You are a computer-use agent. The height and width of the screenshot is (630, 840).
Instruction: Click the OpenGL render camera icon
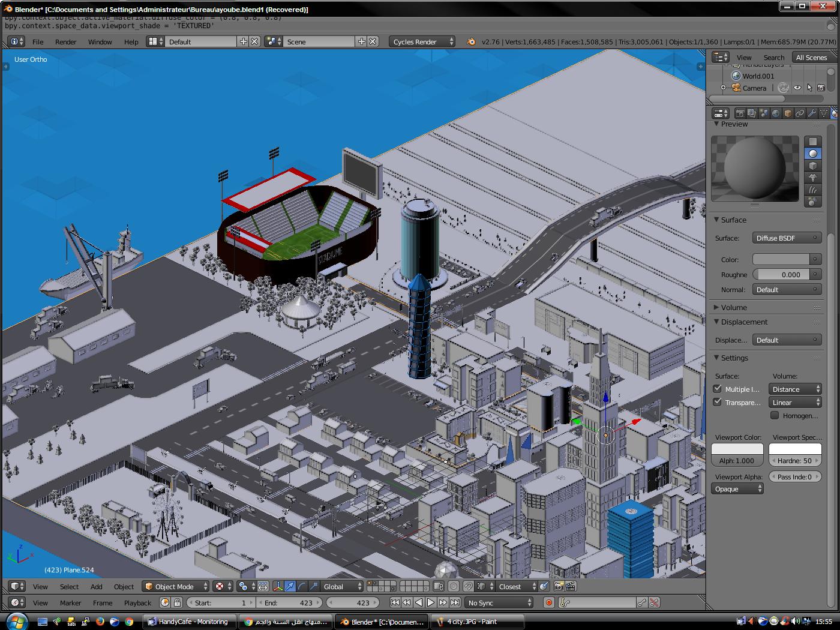pyautogui.click(x=559, y=586)
